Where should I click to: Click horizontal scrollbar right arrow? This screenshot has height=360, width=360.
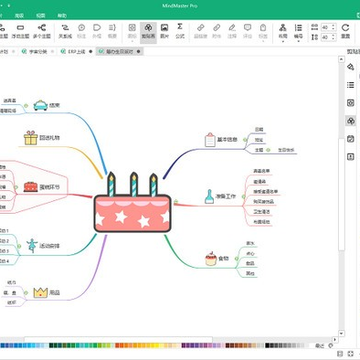pyautogui.click(x=334, y=340)
